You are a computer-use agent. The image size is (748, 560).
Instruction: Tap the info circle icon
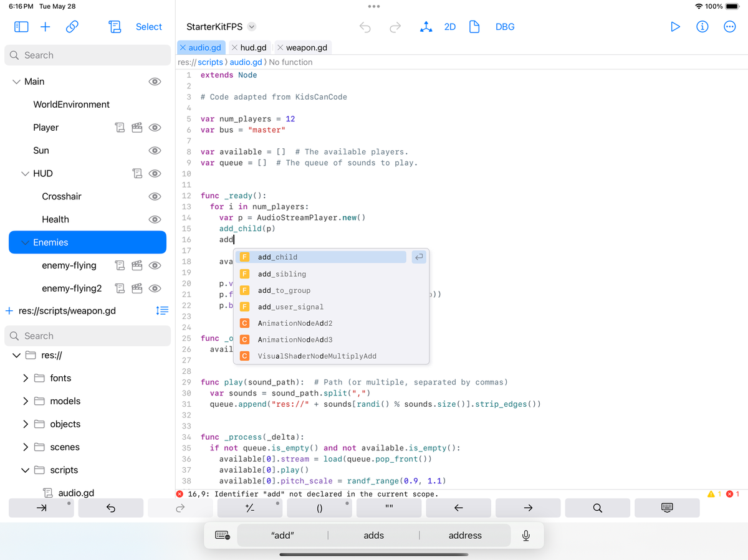click(x=702, y=27)
